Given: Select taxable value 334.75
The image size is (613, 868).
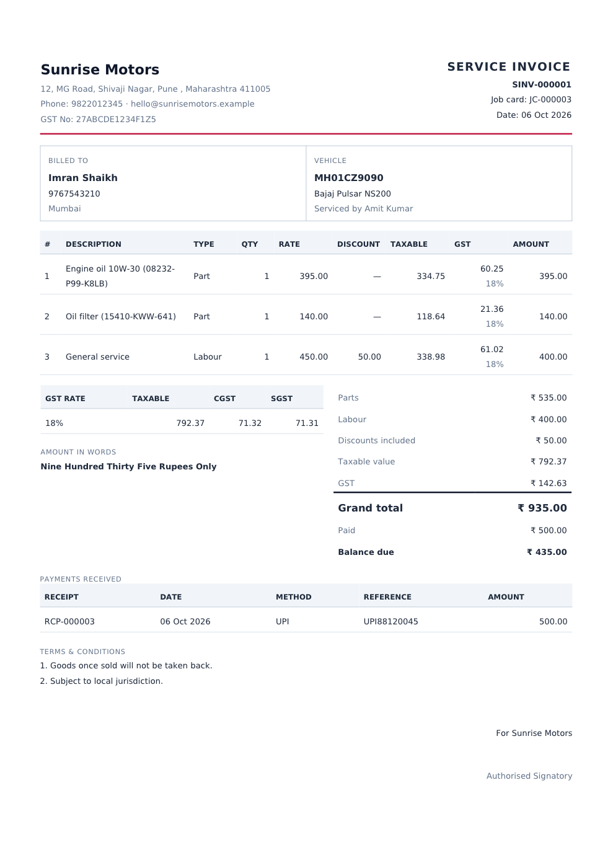Looking at the screenshot, I should (x=431, y=276).
